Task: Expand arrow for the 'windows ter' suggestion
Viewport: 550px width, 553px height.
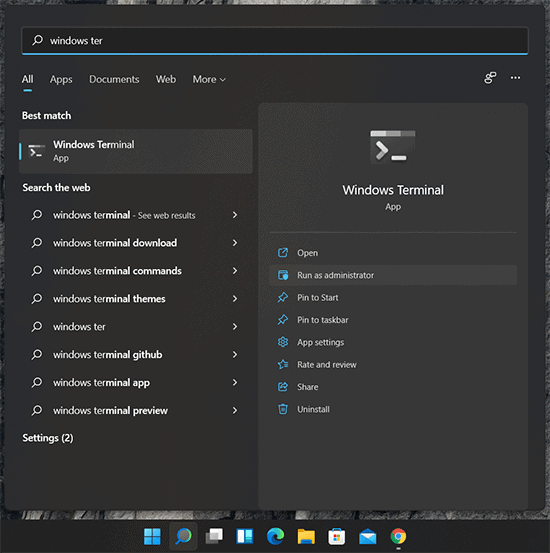Action: point(235,326)
